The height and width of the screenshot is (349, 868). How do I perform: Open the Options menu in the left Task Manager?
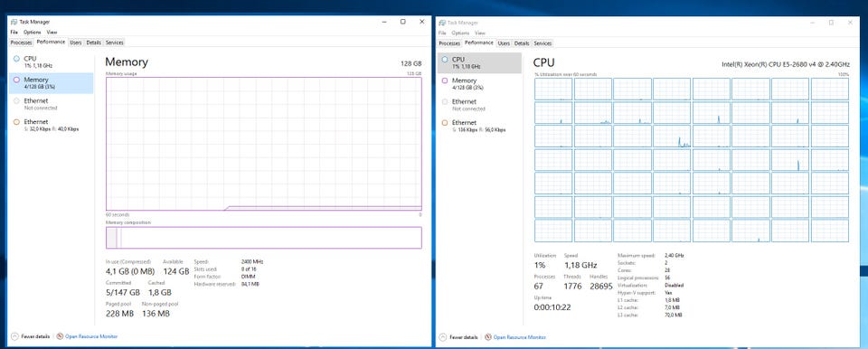33,33
